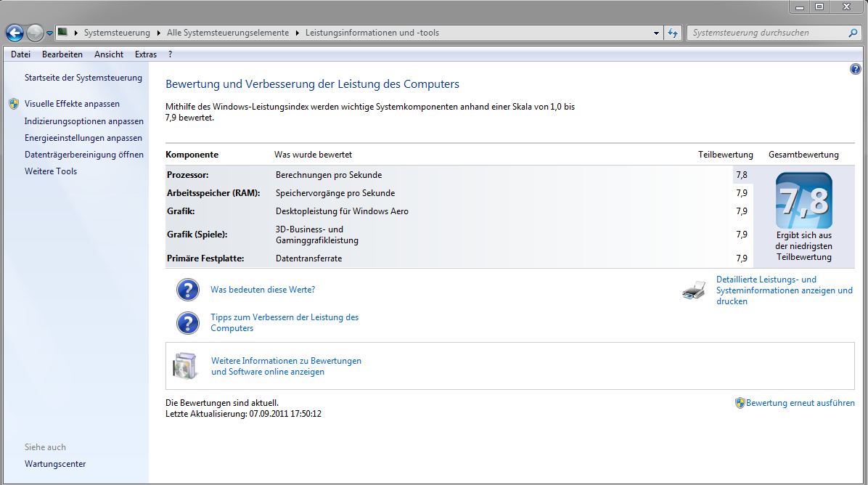Open the address bar history dropdown
The width and height of the screenshot is (868, 485).
tap(657, 33)
